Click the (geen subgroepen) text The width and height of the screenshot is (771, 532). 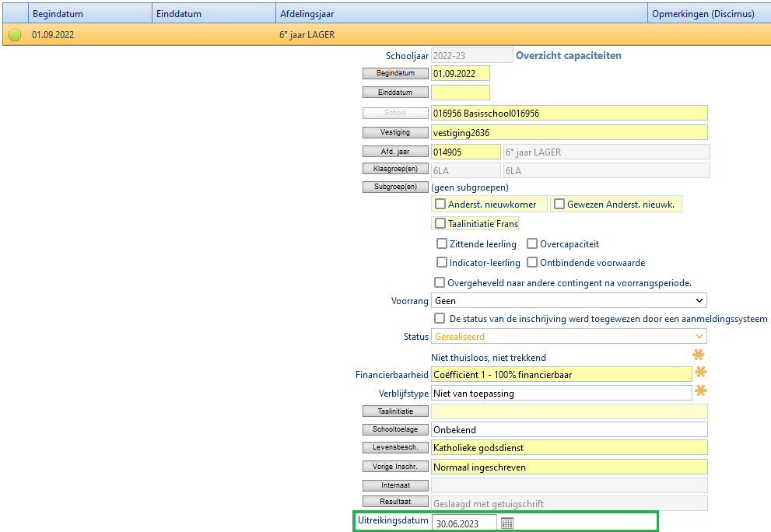[470, 187]
